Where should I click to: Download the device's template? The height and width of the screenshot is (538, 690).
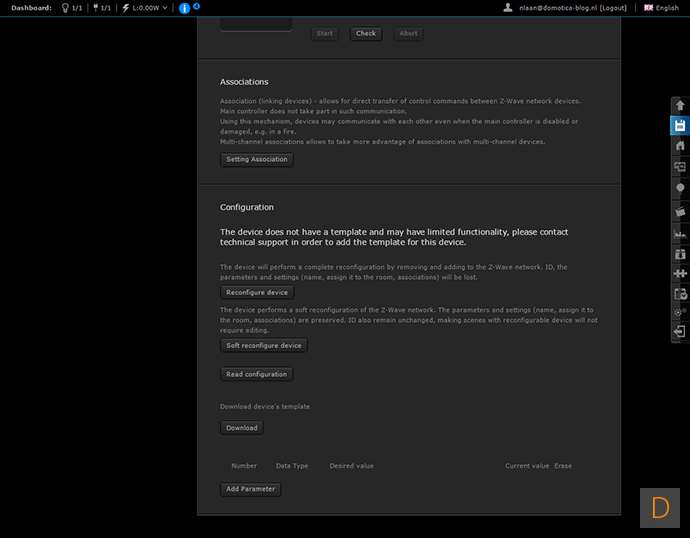point(242,427)
